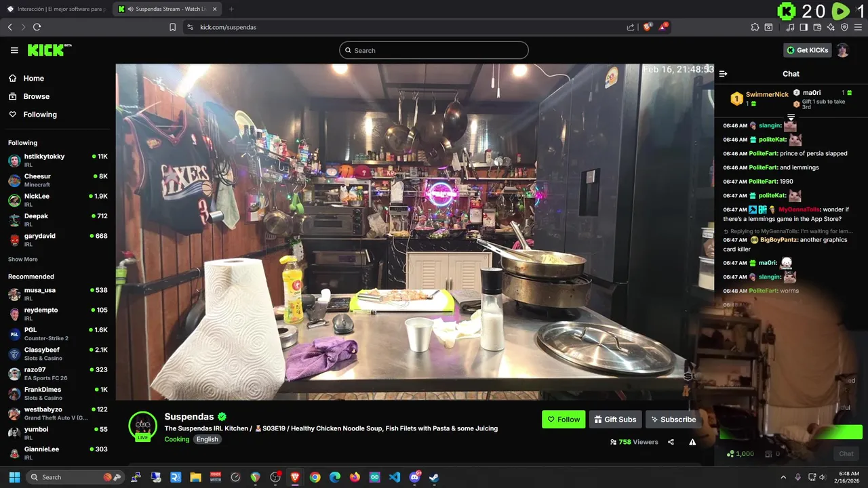
Task: Open the Cooking category link
Action: coord(177,439)
